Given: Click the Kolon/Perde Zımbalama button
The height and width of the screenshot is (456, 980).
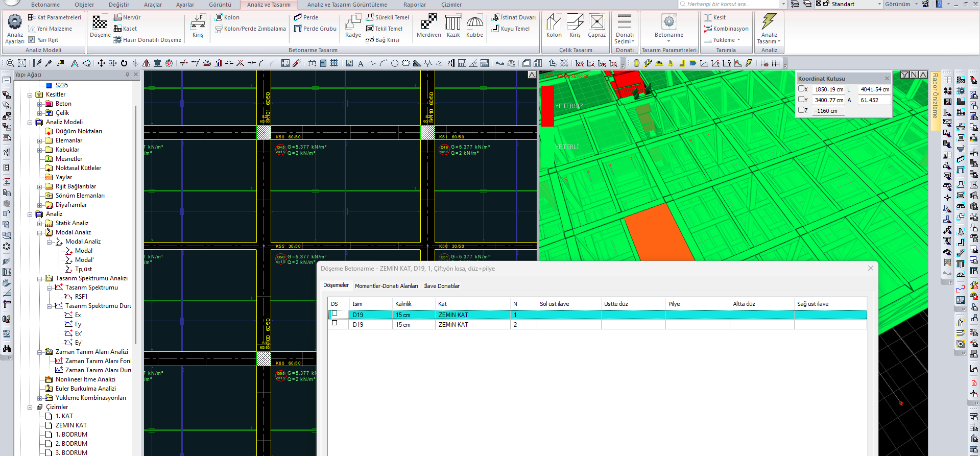Looking at the screenshot, I should (250, 29).
